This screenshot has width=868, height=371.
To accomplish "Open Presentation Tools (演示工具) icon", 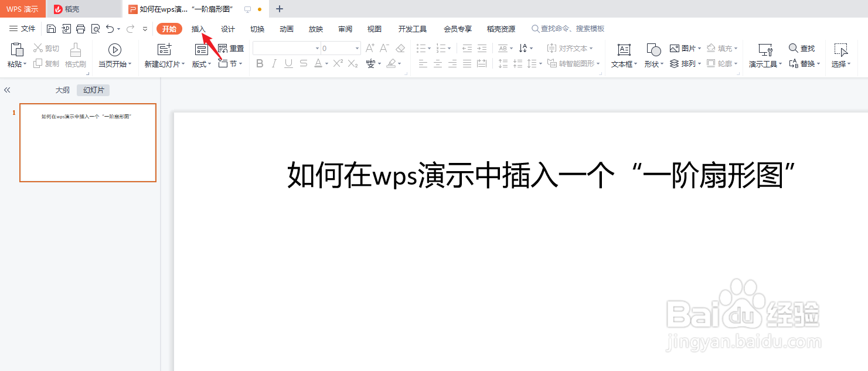I will (x=765, y=50).
